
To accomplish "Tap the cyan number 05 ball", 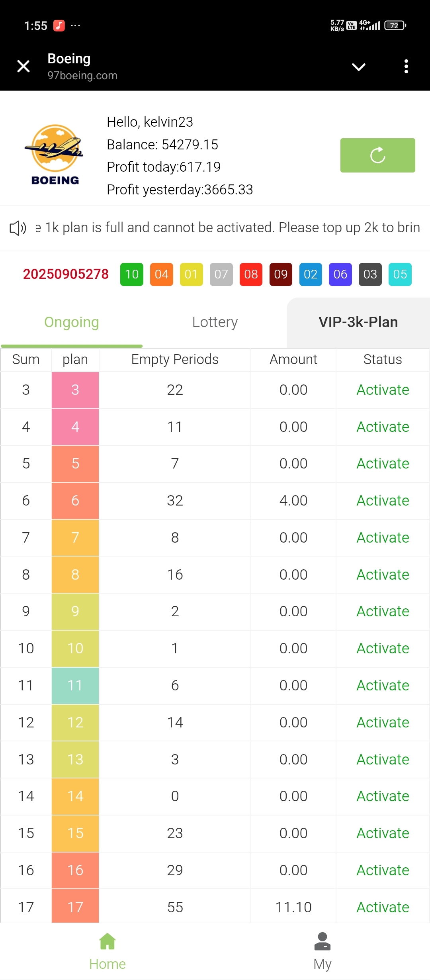I will [x=400, y=274].
